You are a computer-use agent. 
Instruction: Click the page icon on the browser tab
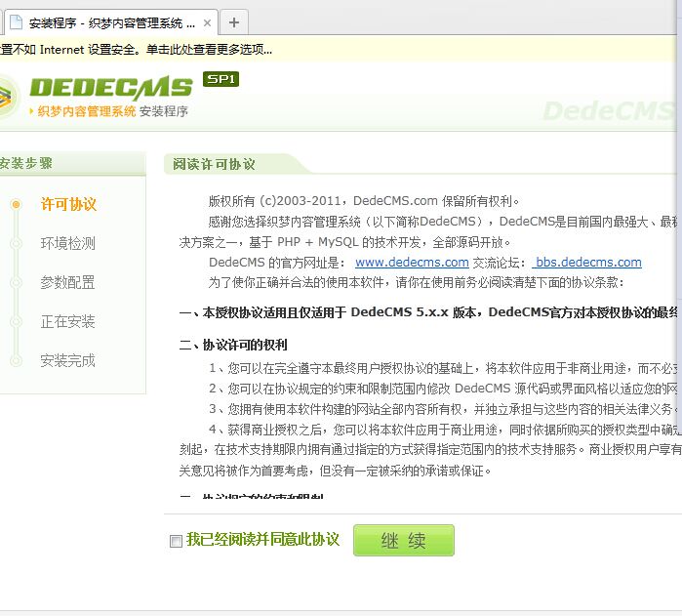[x=16, y=21]
